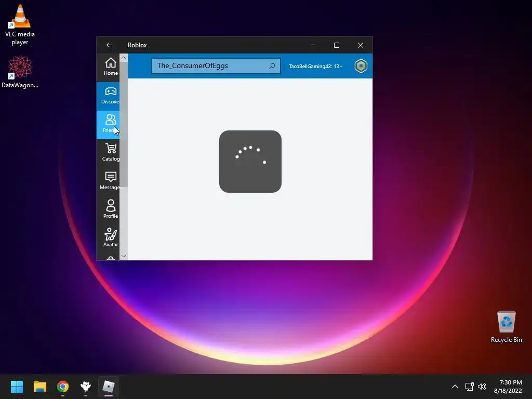Viewport: 532px width, 399px height.
Task: Click the volume speaker tray icon
Action: coord(482,387)
